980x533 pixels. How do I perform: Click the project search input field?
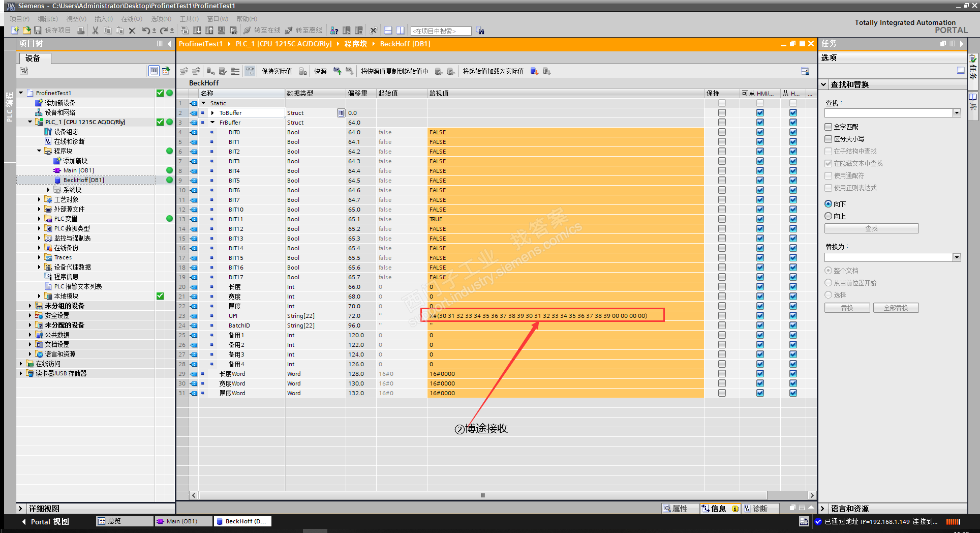[x=441, y=31]
